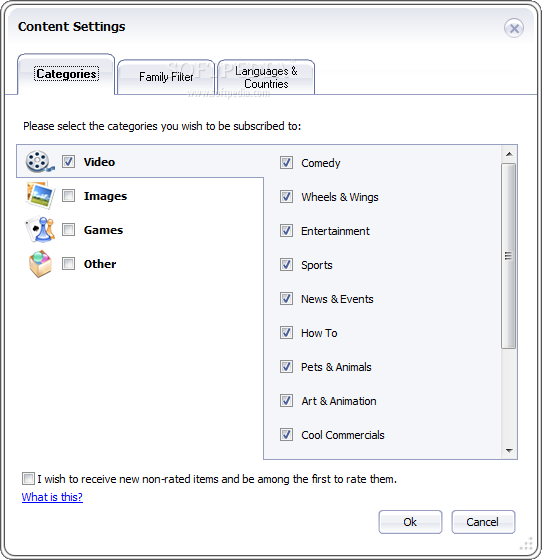Open the Languages & Countries tab

point(266,77)
